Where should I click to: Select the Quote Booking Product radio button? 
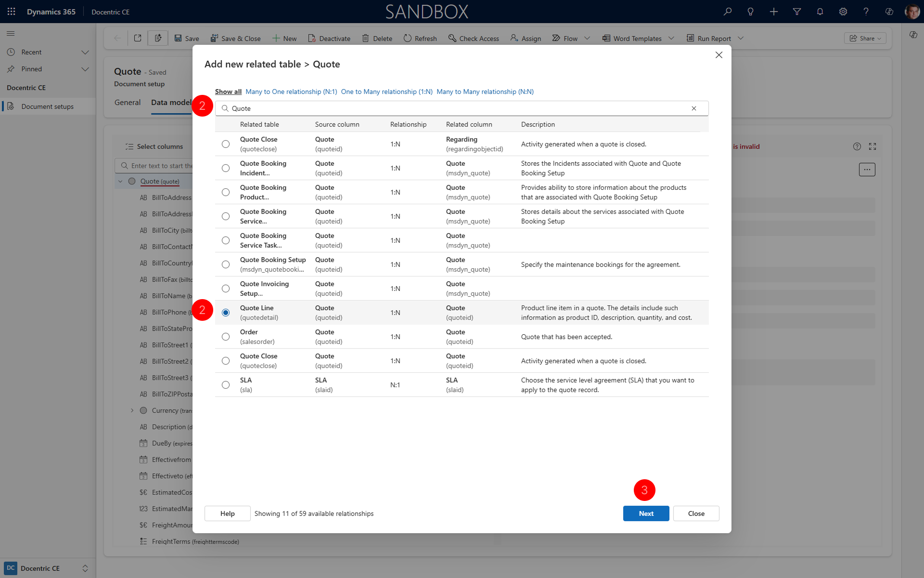pos(226,192)
